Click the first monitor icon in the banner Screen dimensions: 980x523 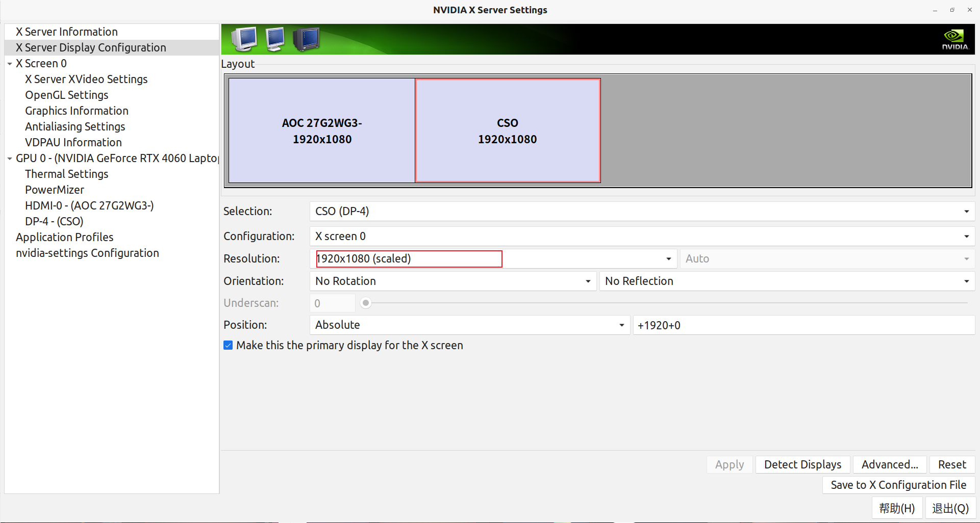click(x=244, y=39)
